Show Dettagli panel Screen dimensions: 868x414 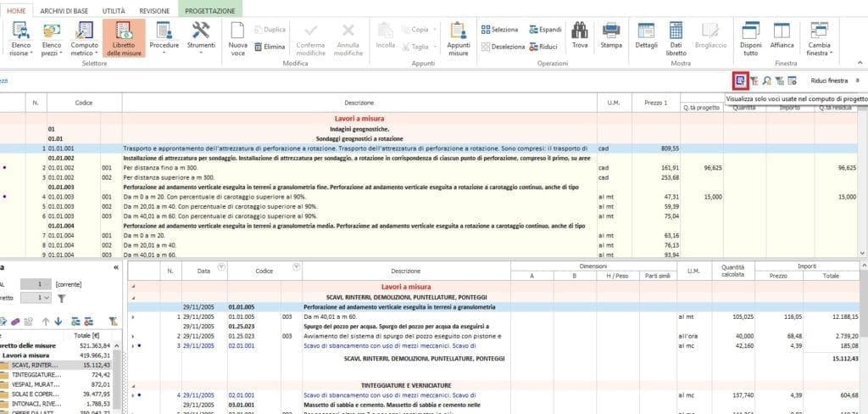tap(647, 35)
